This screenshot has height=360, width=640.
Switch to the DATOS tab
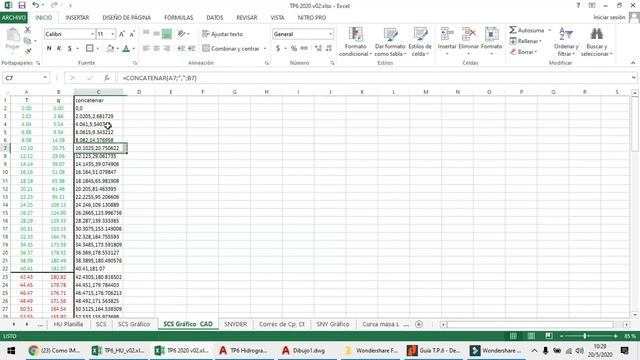tap(215, 18)
